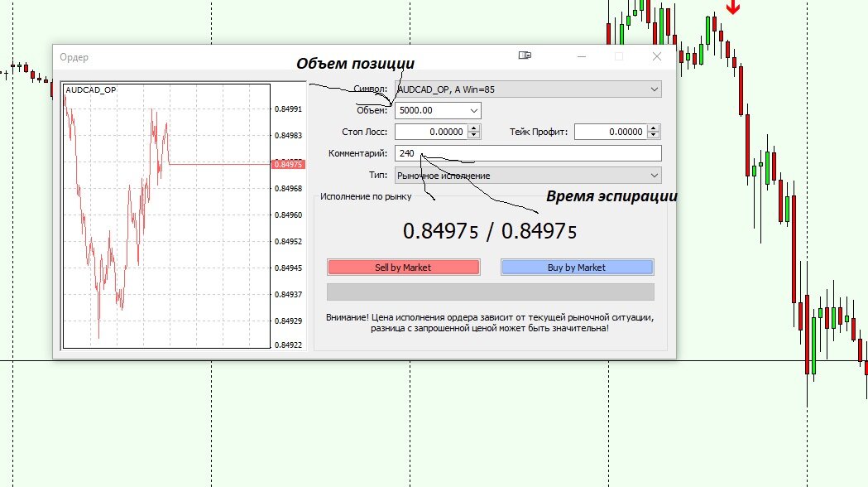Open the Символ dropdown with AUDCAD_OP
Image resolution: width=868 pixels, height=487 pixels.
pyautogui.click(x=528, y=89)
